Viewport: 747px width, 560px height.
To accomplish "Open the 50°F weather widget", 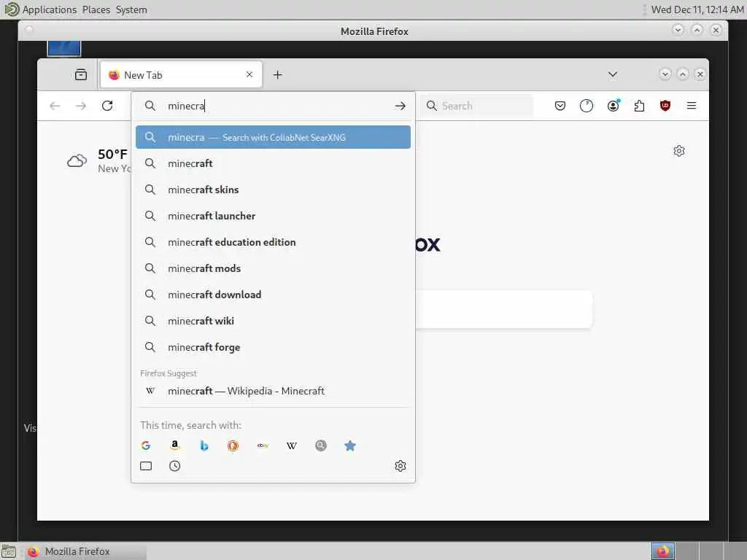I will 99,160.
